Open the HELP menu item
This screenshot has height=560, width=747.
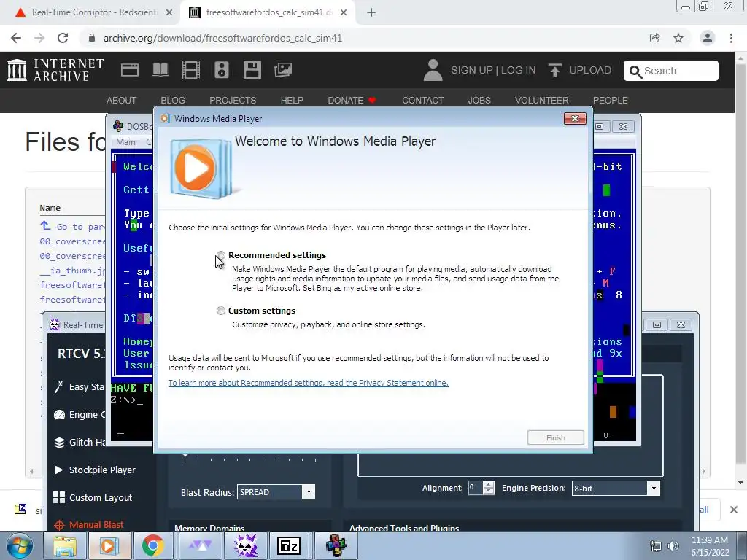(292, 101)
